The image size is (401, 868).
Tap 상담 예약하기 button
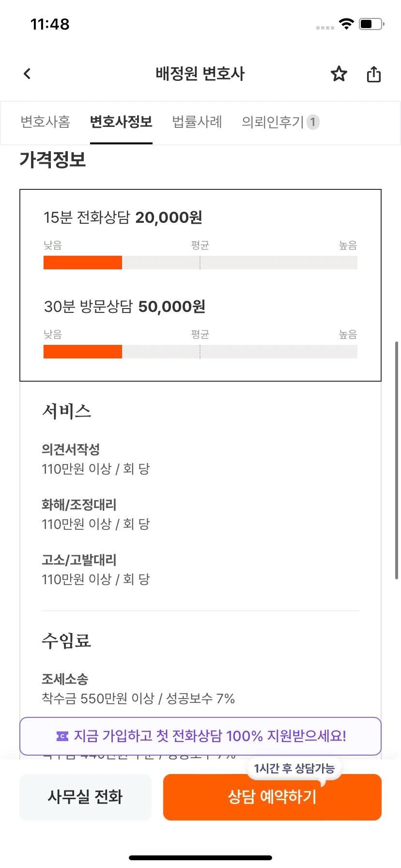point(272,797)
